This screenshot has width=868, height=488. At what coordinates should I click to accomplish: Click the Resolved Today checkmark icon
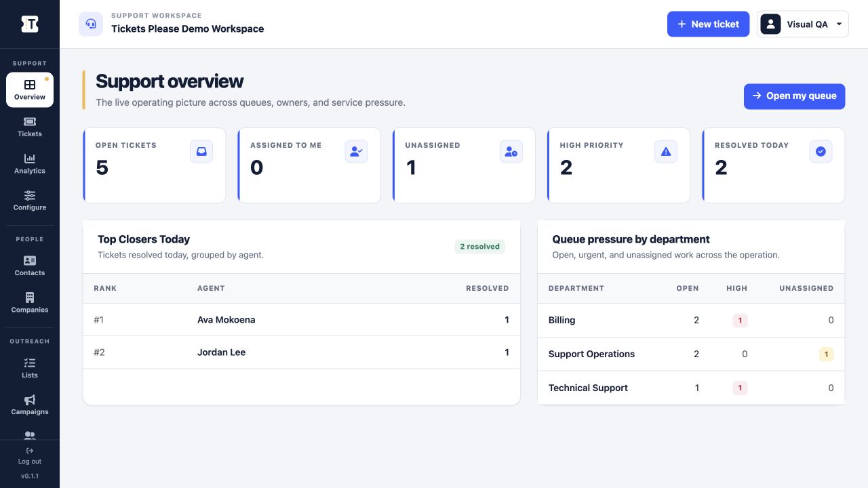pos(821,152)
